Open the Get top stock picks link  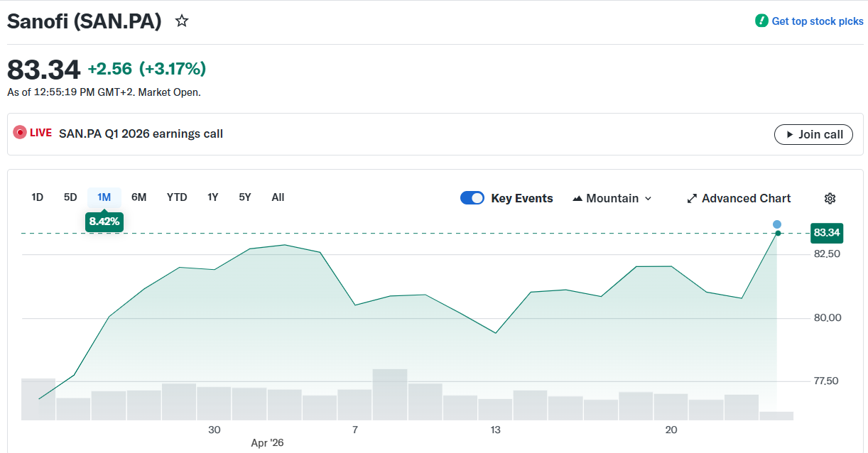click(818, 21)
